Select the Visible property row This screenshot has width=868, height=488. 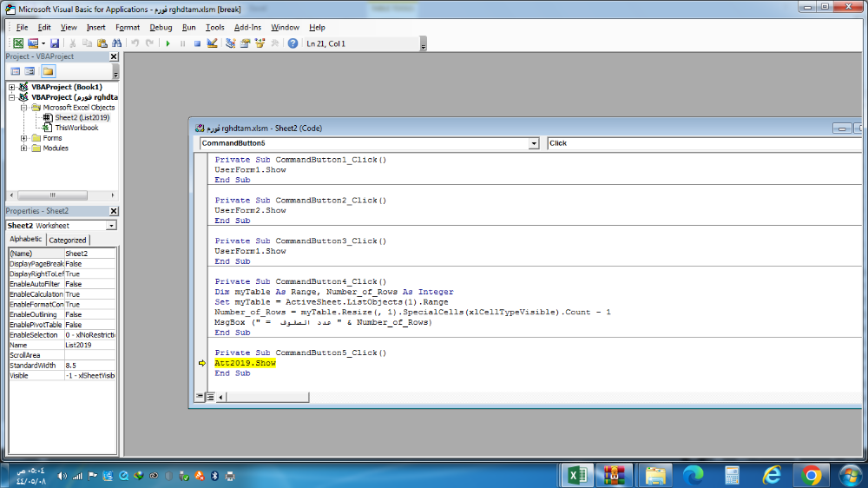[x=62, y=376]
